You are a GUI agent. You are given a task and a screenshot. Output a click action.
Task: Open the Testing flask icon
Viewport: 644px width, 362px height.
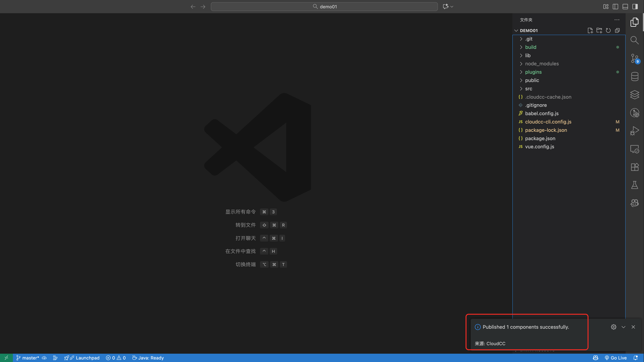(x=634, y=185)
